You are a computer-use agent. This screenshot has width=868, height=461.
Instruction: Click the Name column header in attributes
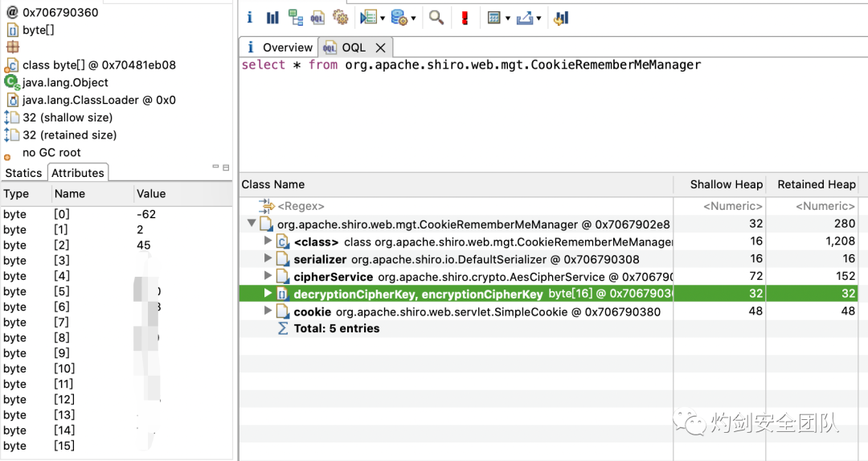93,194
